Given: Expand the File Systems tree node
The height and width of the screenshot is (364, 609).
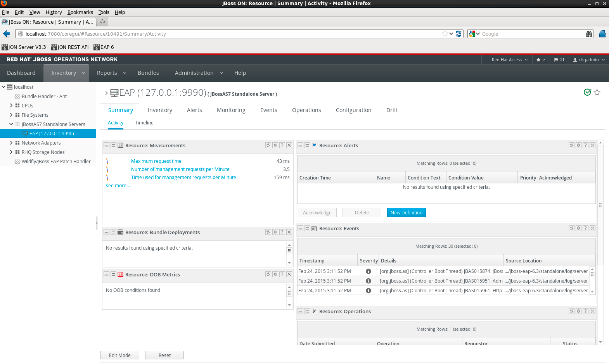Looking at the screenshot, I should pyautogui.click(x=11, y=115).
